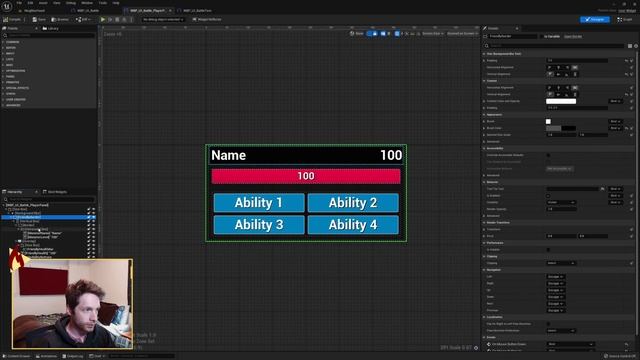Open the Left navigation dropdown
640x360 pixels.
556,277
